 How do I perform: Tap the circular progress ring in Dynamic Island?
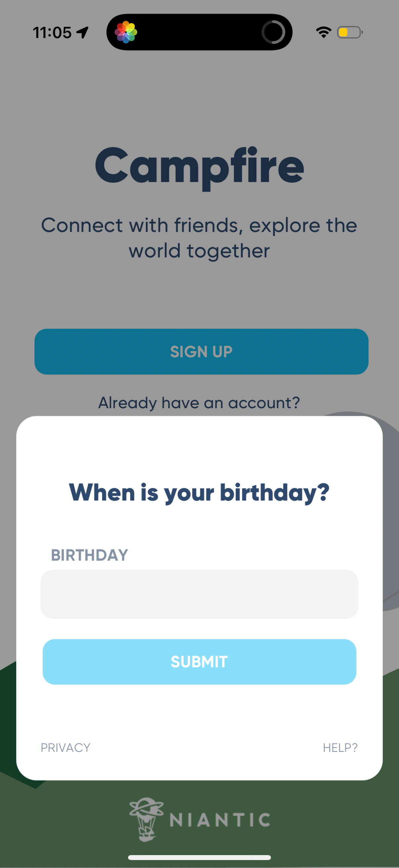[273, 32]
